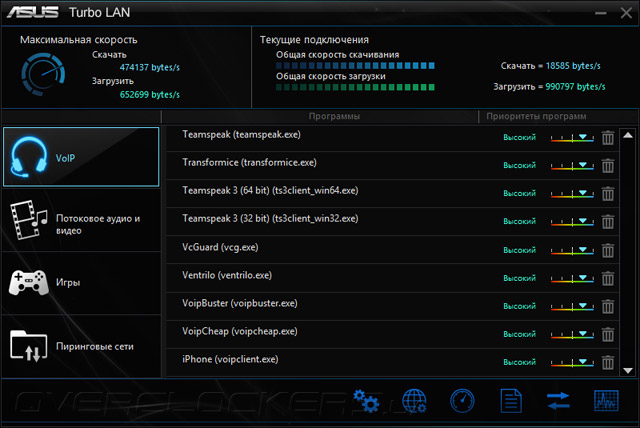Image resolution: width=640 pixels, height=428 pixels.
Task: Select the VoipBuster (voipbuster.exe) row text
Action: [240, 303]
